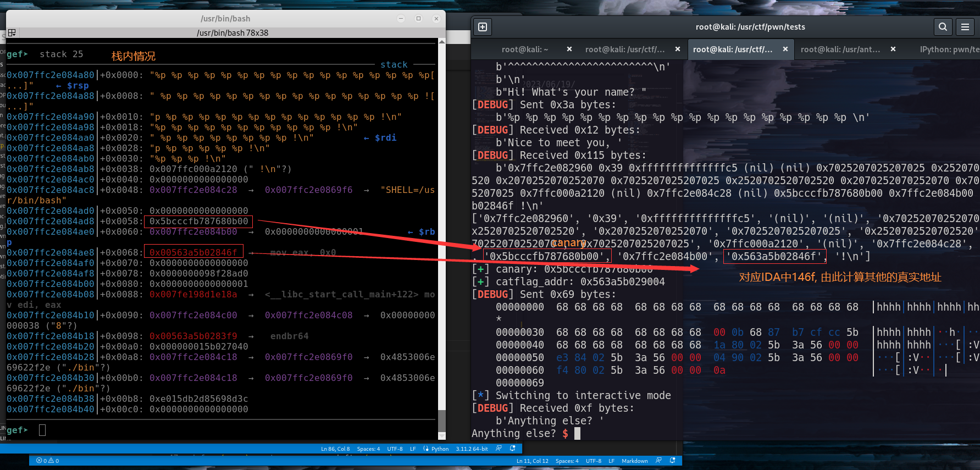980x470 pixels.
Task: Click the gef prompt input cursor
Action: 42,430
